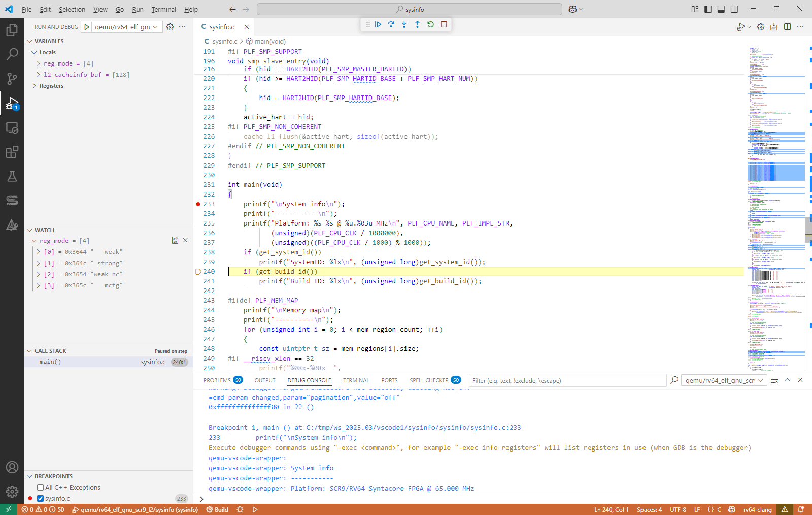The height and width of the screenshot is (515, 812).
Task: Click the sysinfo command center search box
Action: (410, 9)
